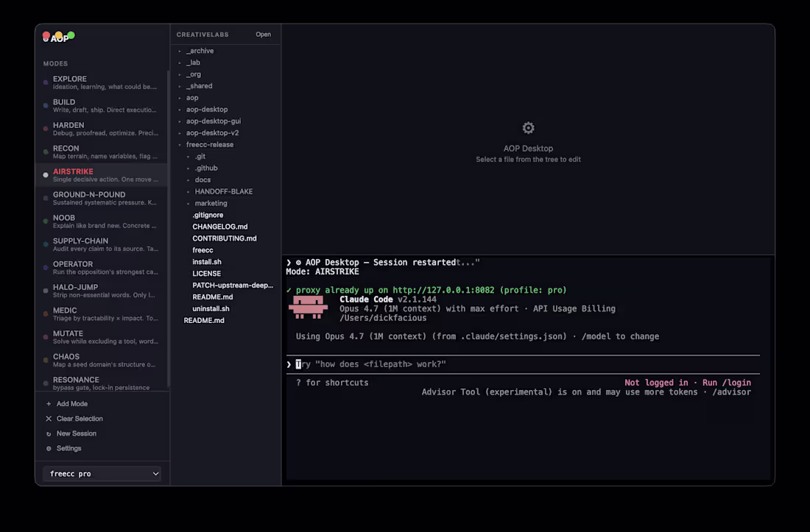Viewport: 810px width, 532px height.
Task: Click the Open button in CREATIVELABS header
Action: click(x=263, y=35)
